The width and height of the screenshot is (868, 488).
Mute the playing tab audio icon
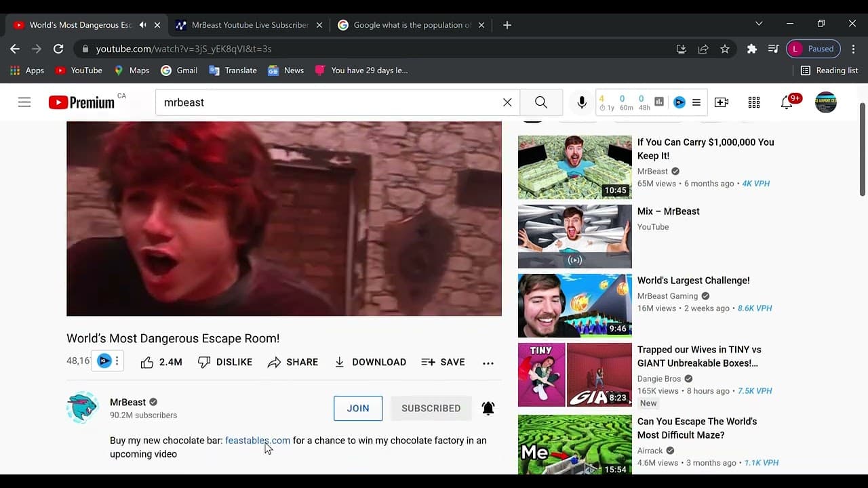pos(142,25)
